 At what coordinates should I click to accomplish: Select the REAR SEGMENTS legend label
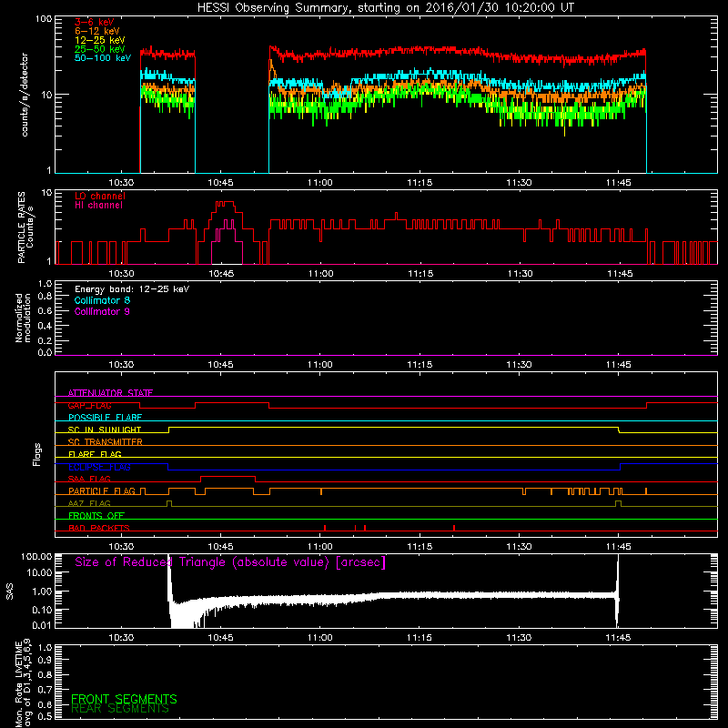120,709
